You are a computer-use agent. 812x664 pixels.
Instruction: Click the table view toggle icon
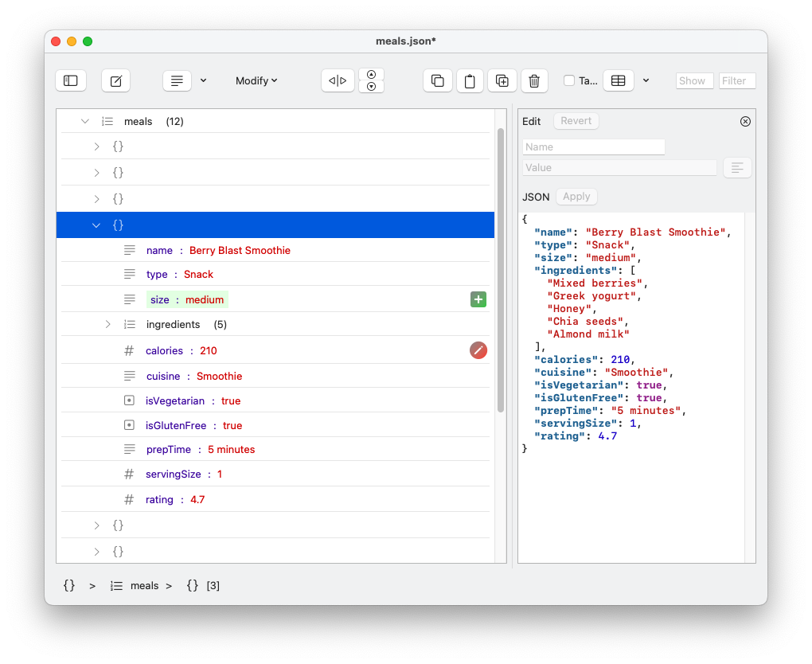point(619,80)
